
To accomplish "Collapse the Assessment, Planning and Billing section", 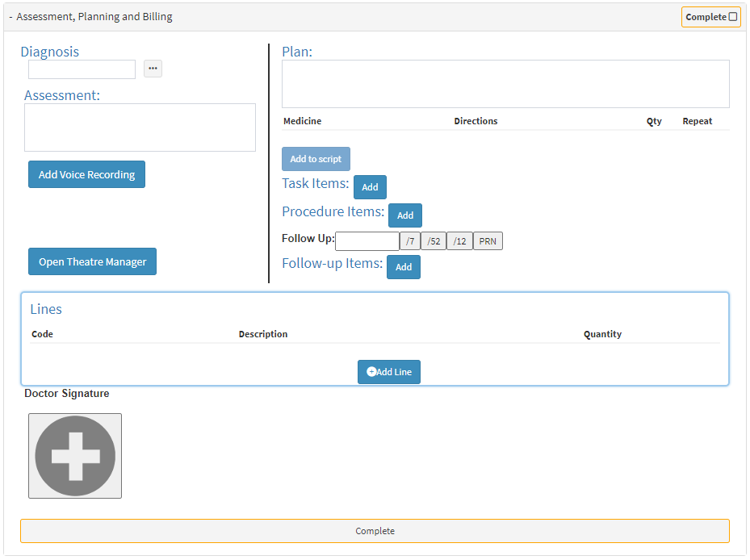I will coord(11,17).
